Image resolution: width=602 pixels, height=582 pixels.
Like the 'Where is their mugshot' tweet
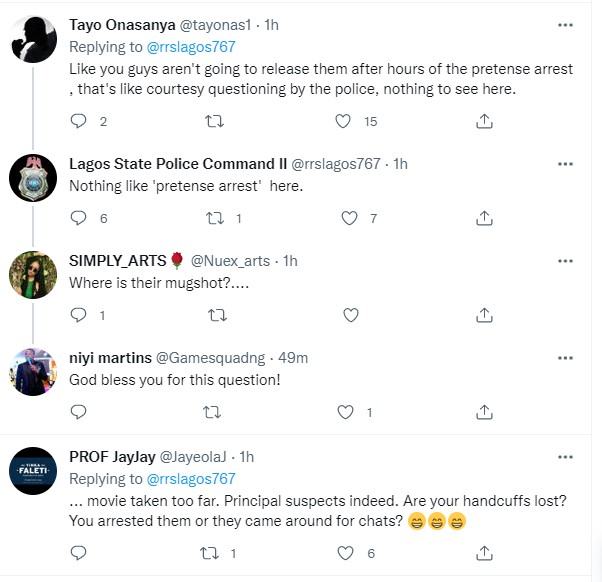coord(350,315)
